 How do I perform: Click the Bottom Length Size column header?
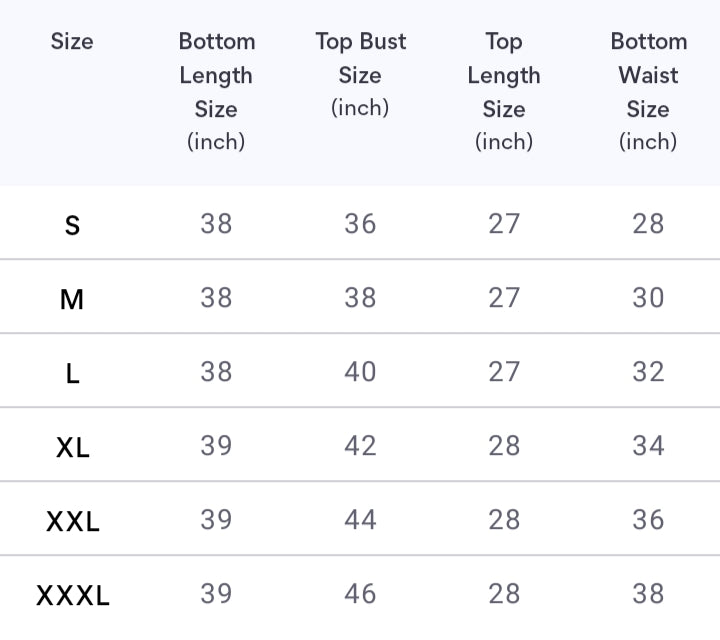pos(216,91)
